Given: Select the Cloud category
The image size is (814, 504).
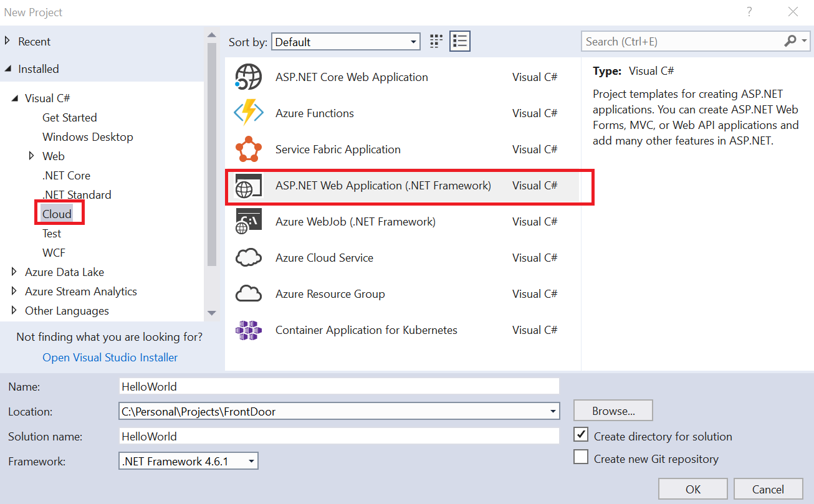Looking at the screenshot, I should [57, 214].
